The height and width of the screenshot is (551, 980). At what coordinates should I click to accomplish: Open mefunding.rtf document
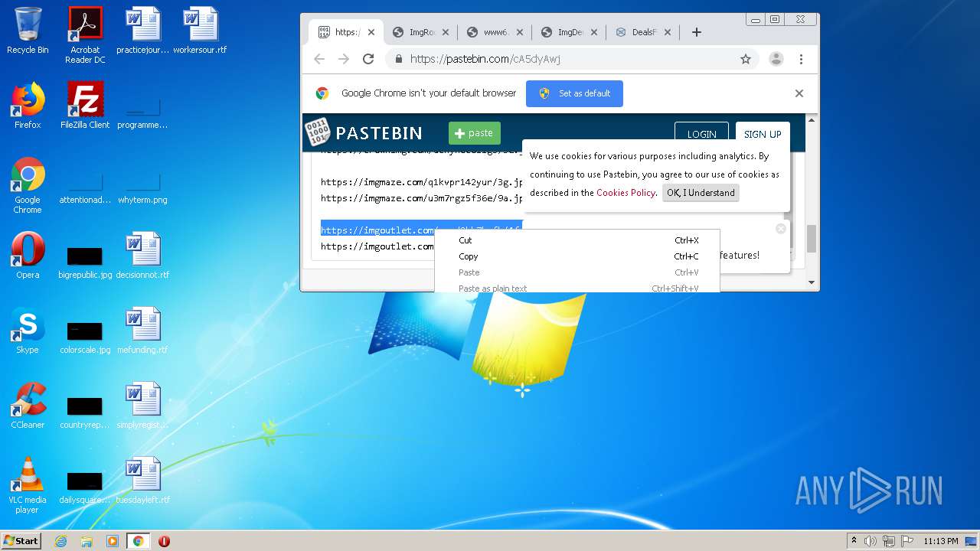click(x=142, y=331)
